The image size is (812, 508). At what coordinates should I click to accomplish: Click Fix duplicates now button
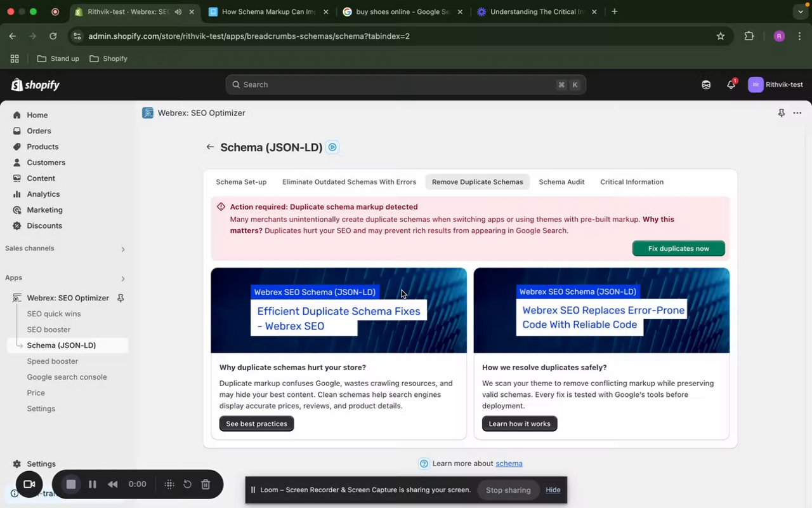click(x=679, y=248)
